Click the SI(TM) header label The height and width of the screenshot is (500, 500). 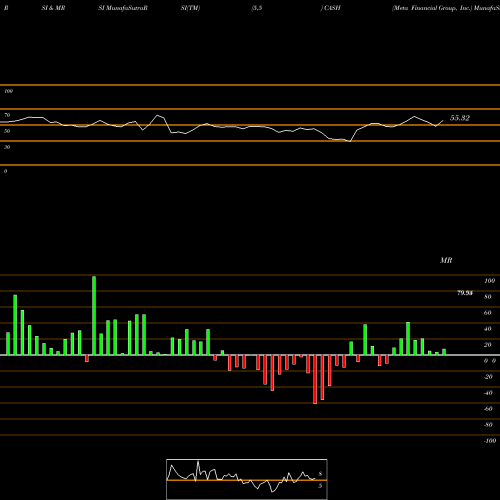(190, 8)
